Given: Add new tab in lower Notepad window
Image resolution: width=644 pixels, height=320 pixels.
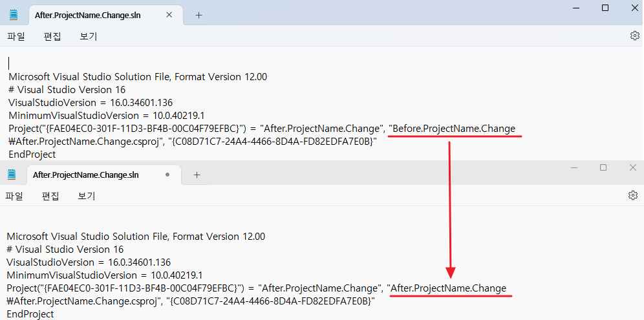Looking at the screenshot, I should coord(197,175).
